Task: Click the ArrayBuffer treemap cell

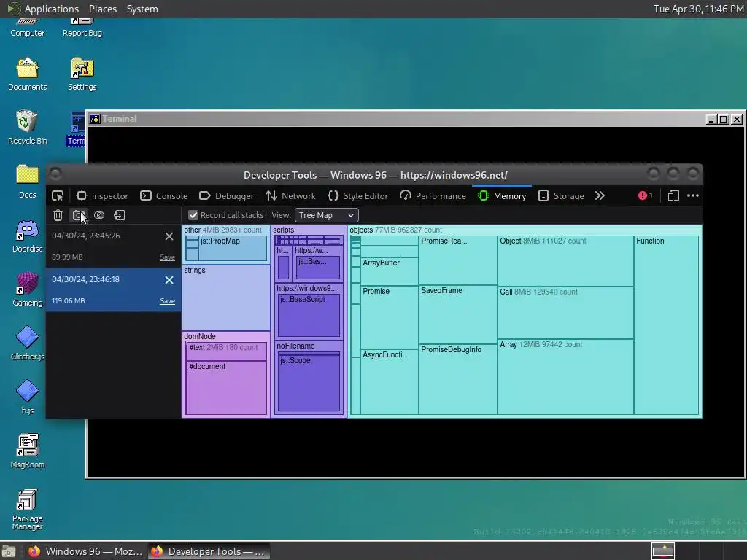Action: pos(390,271)
